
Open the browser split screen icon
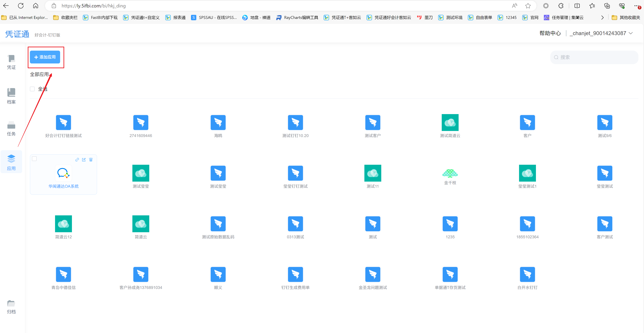pyautogui.click(x=577, y=6)
